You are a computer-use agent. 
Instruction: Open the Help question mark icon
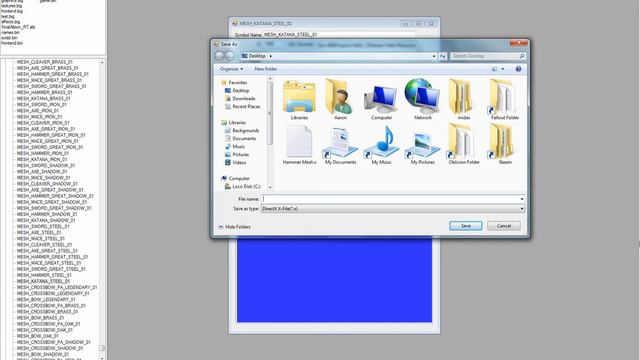[518, 69]
